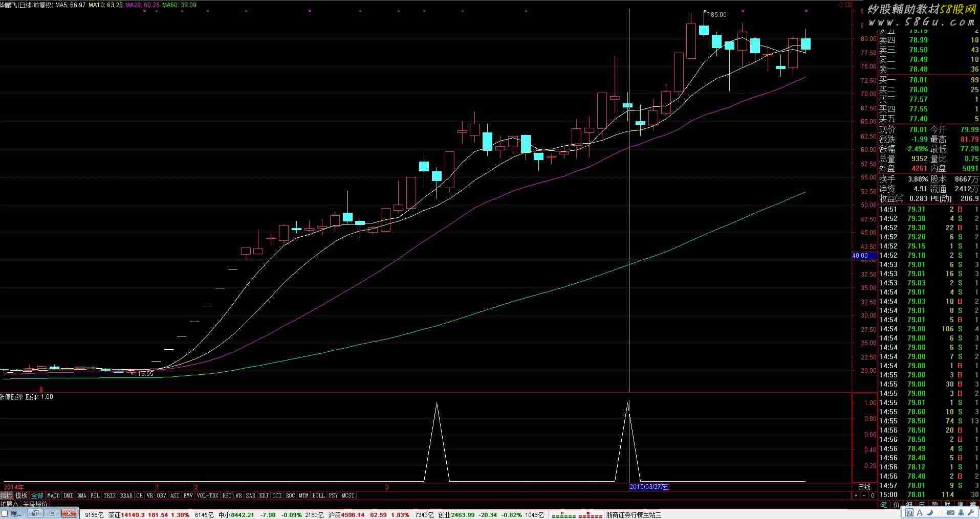Click the 日线 period button
This screenshot has height=519, width=980.
coord(864,487)
